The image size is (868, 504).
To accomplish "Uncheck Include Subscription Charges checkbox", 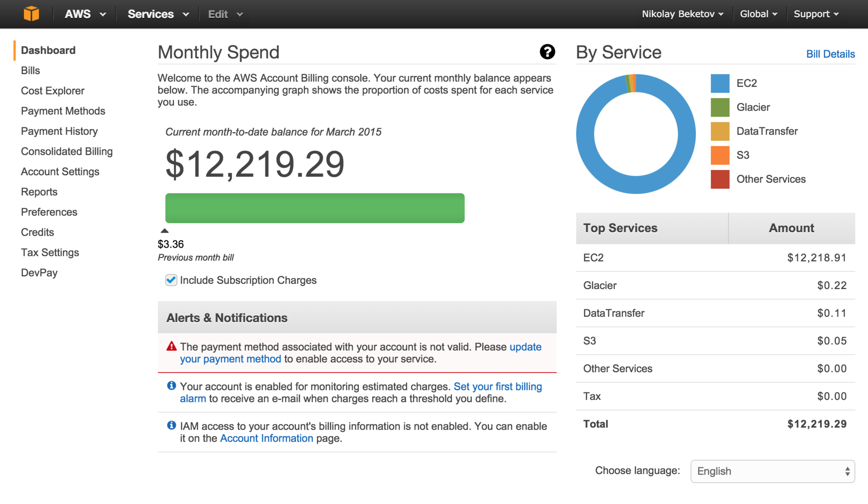I will coord(171,280).
